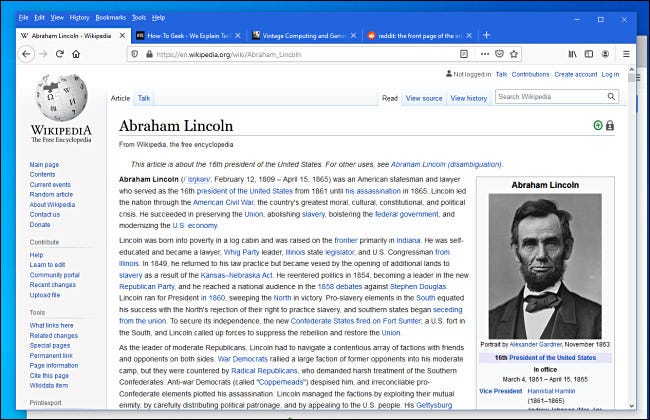650x420 pixels.
Task: Toggle reader view icon in address bar
Action: tap(464, 54)
